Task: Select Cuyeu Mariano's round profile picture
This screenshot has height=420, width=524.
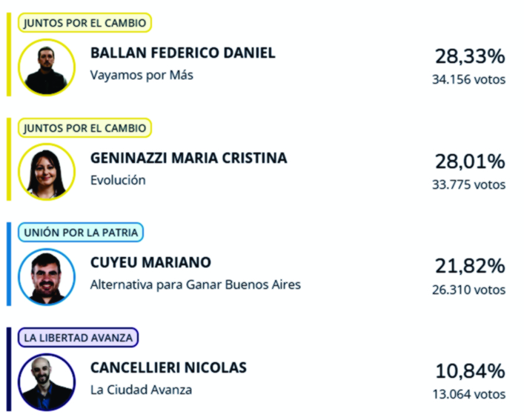Action: click(47, 277)
